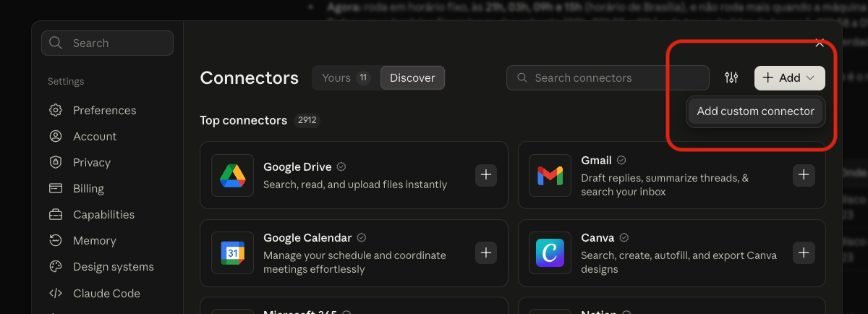Click the Gmail description text

tap(665, 185)
